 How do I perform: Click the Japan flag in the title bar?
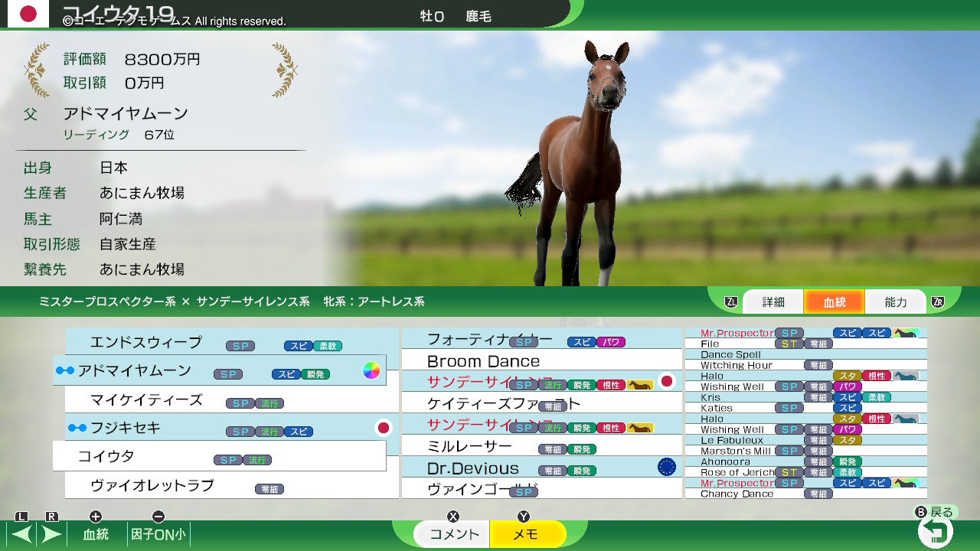pyautogui.click(x=28, y=13)
